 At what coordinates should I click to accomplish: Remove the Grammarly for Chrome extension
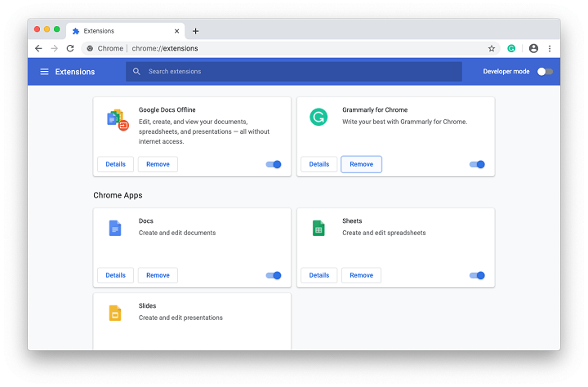[362, 164]
